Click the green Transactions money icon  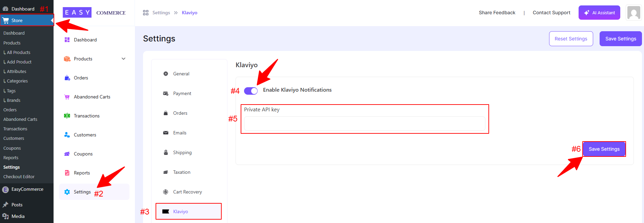(x=67, y=116)
